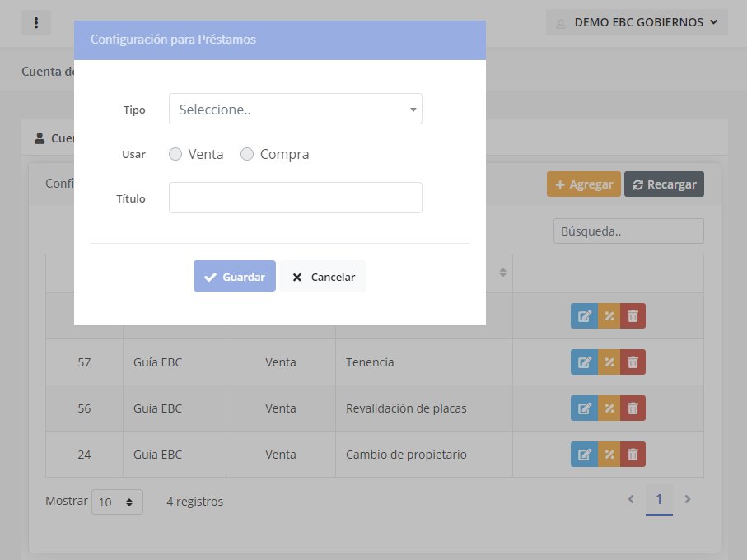Reload the table with Recargar

(x=664, y=184)
